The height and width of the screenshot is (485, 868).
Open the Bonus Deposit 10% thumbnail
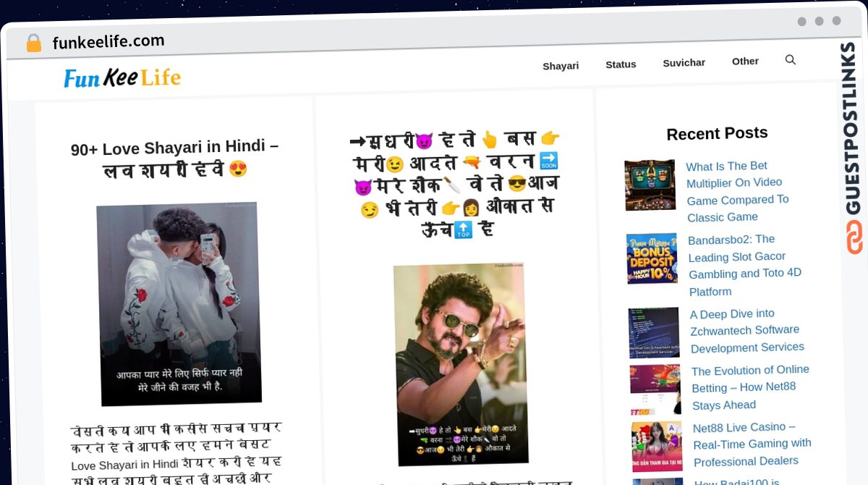click(x=652, y=258)
